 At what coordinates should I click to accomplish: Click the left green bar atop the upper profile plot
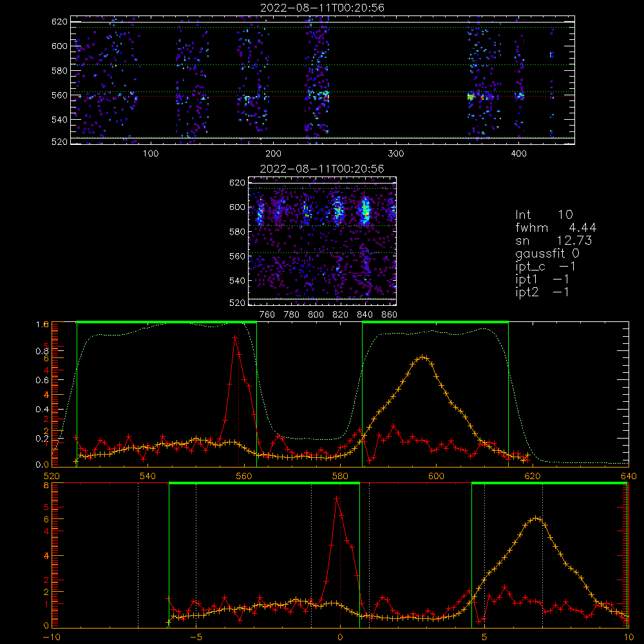pyautogui.click(x=167, y=322)
